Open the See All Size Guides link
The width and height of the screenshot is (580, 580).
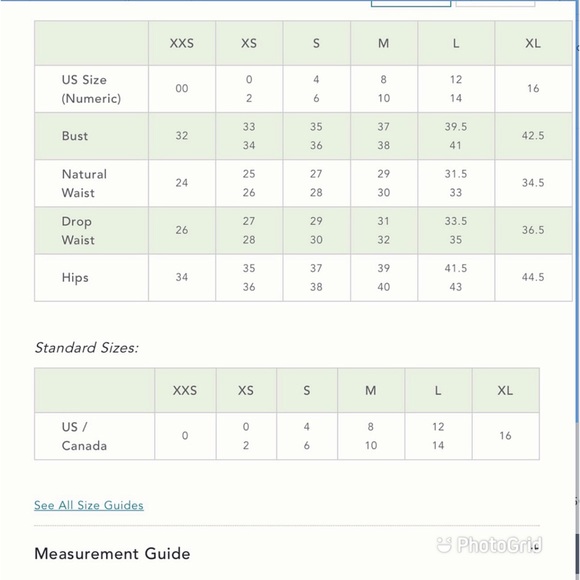(x=89, y=505)
